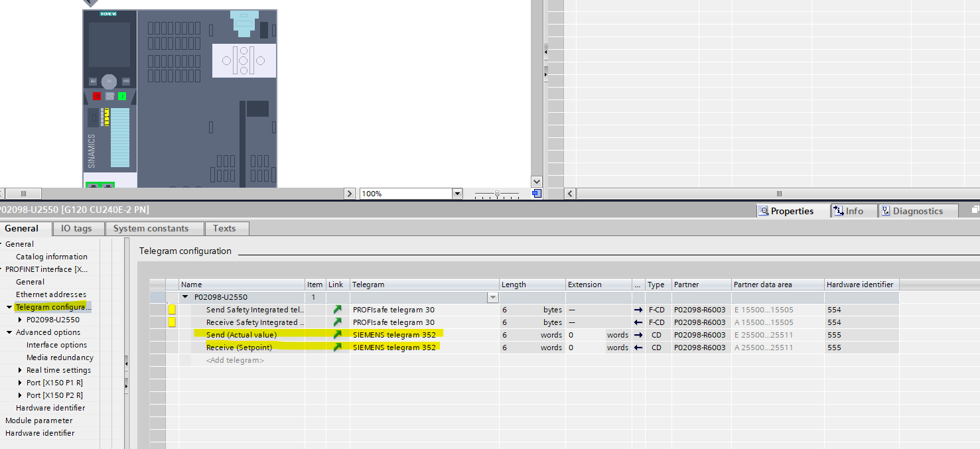Click PROFIsafe telegram 30 in Receive Safety row
980x449 pixels.
click(393, 322)
